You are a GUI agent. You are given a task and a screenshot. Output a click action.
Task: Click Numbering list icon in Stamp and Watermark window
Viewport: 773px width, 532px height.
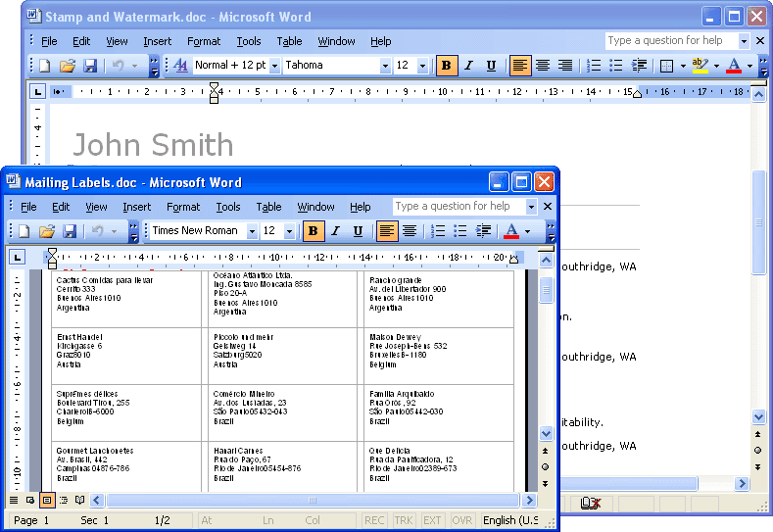tap(594, 66)
